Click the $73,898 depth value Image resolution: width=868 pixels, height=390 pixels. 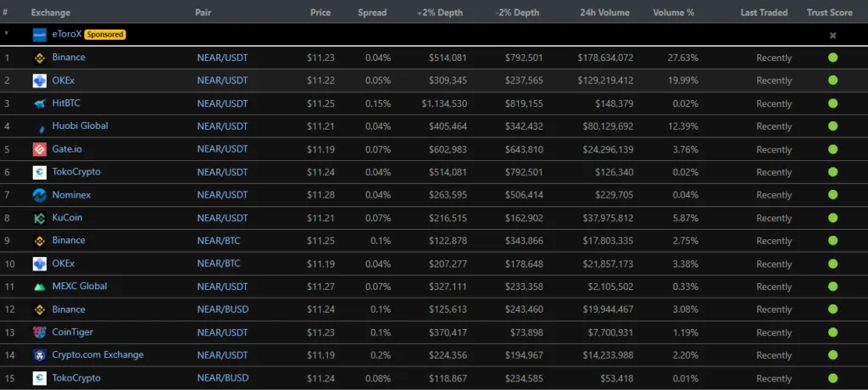(x=526, y=332)
